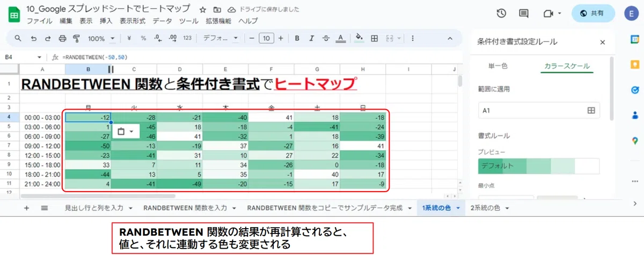Open Contacts in side panel
644x255 pixels.
click(x=635, y=114)
